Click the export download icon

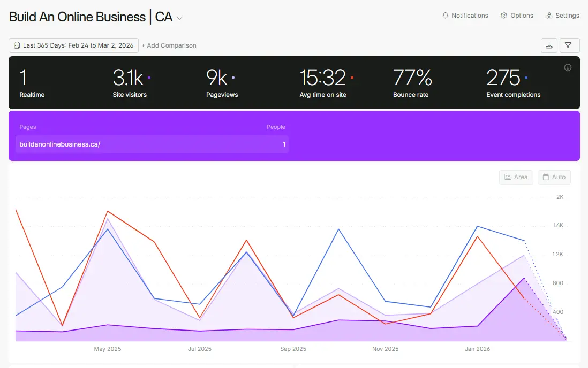(x=548, y=45)
